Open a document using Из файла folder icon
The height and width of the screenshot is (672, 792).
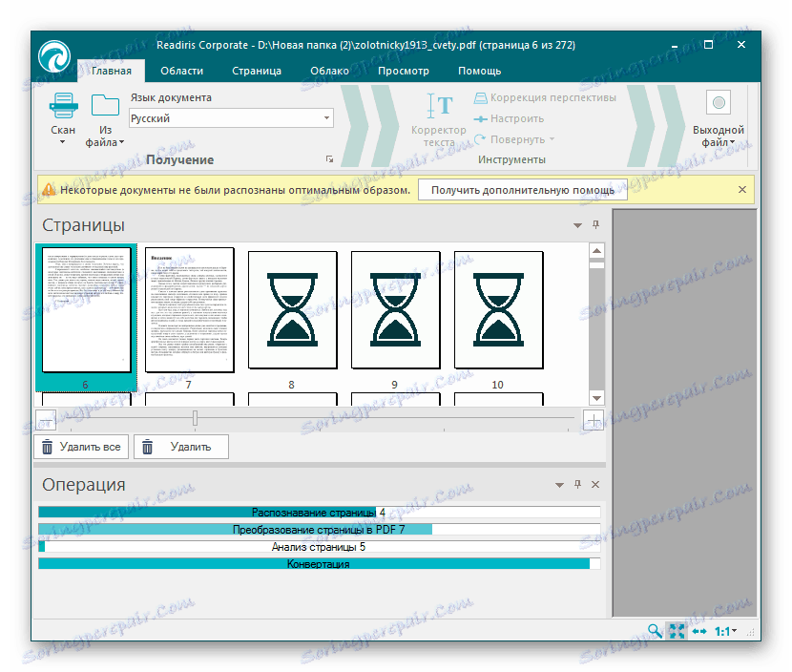(x=105, y=105)
